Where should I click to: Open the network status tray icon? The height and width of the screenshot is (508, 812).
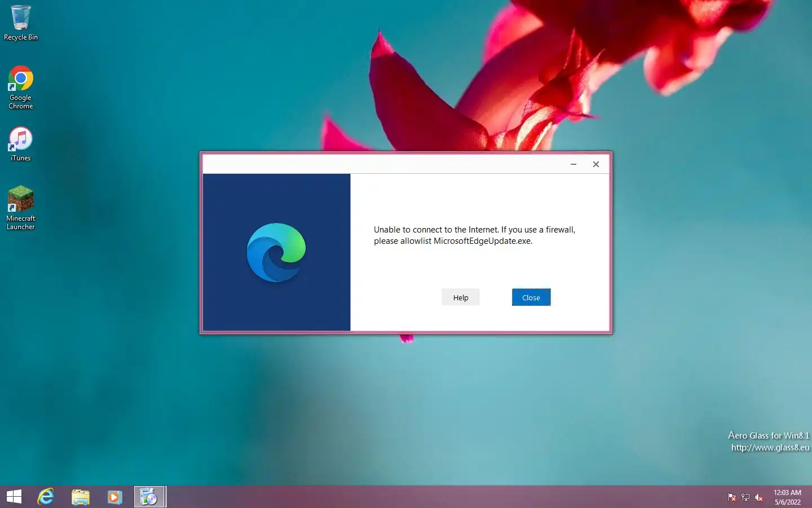745,497
